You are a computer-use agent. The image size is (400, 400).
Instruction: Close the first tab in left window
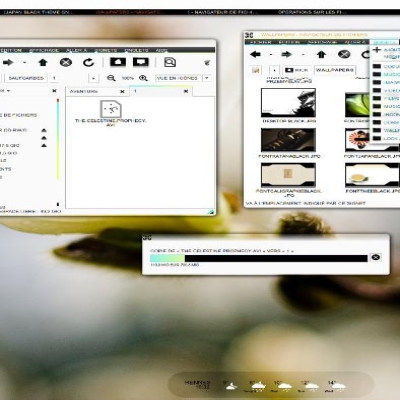[122, 91]
